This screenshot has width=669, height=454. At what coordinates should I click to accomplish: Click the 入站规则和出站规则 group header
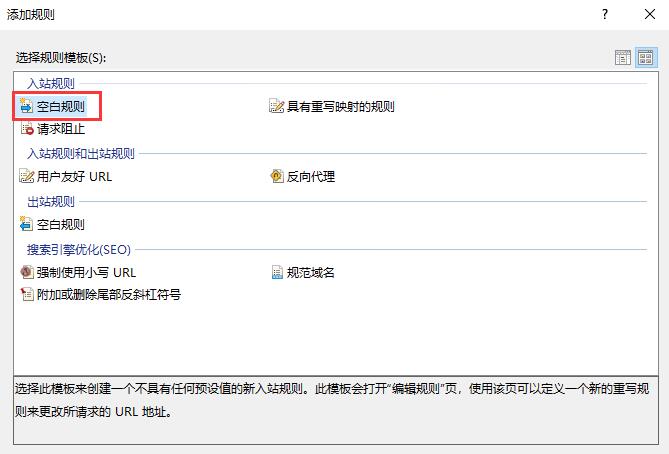(x=81, y=153)
